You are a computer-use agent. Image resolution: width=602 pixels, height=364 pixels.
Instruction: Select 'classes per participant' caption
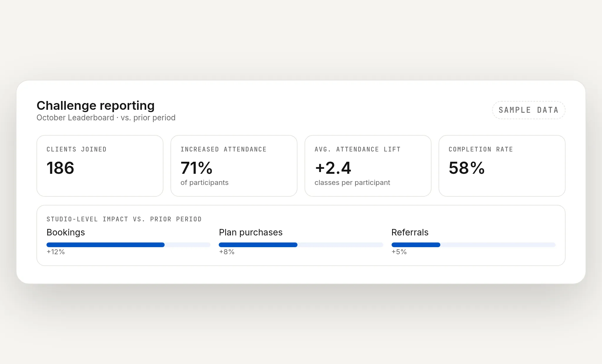click(x=352, y=183)
